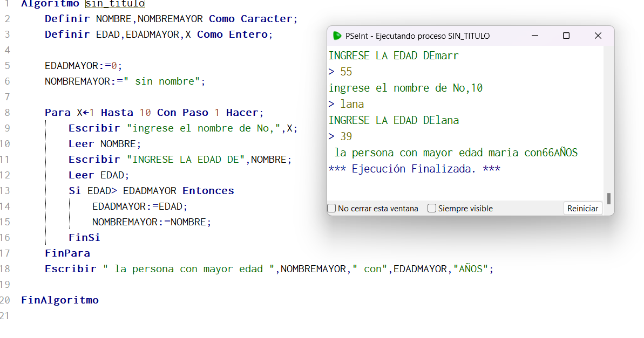
Task: Minimize the PSeInt execution window
Action: coord(535,36)
